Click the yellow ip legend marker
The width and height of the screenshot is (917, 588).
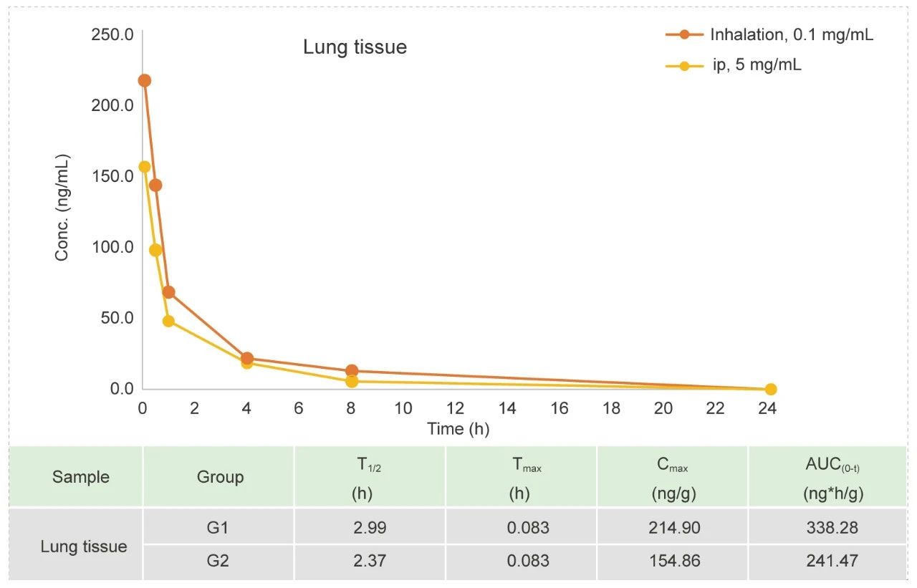684,66
